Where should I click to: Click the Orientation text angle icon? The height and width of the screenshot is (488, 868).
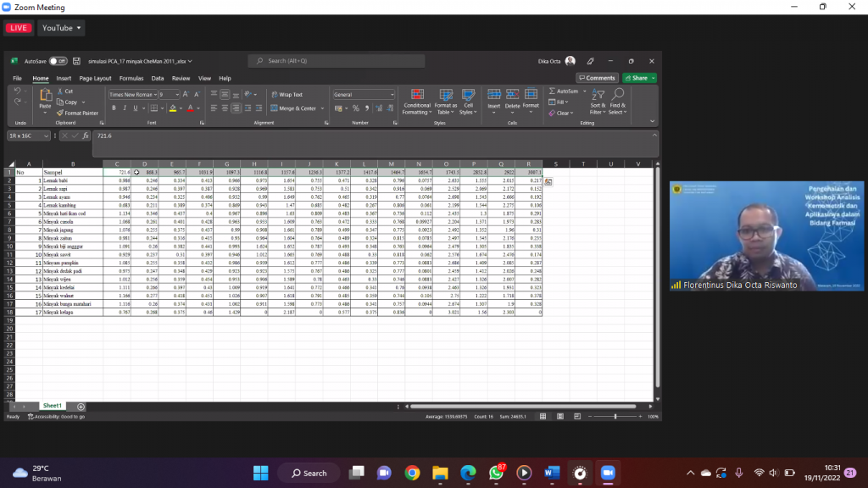(248, 95)
